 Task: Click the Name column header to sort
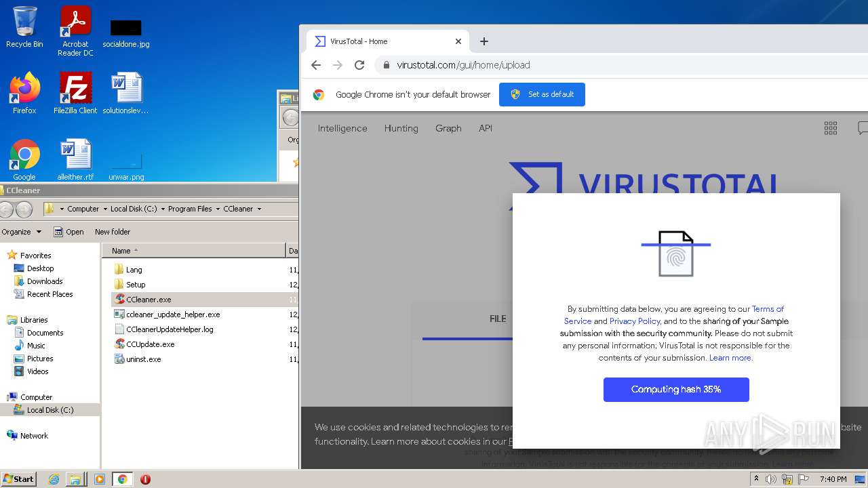click(194, 251)
